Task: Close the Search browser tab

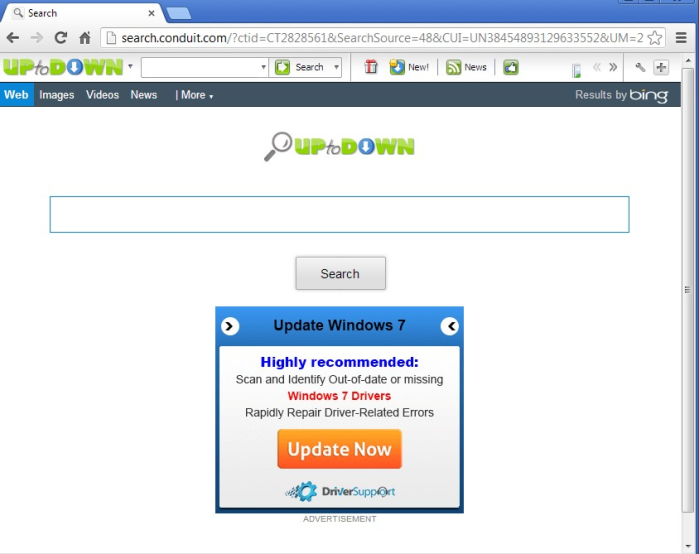Action: pos(152,13)
